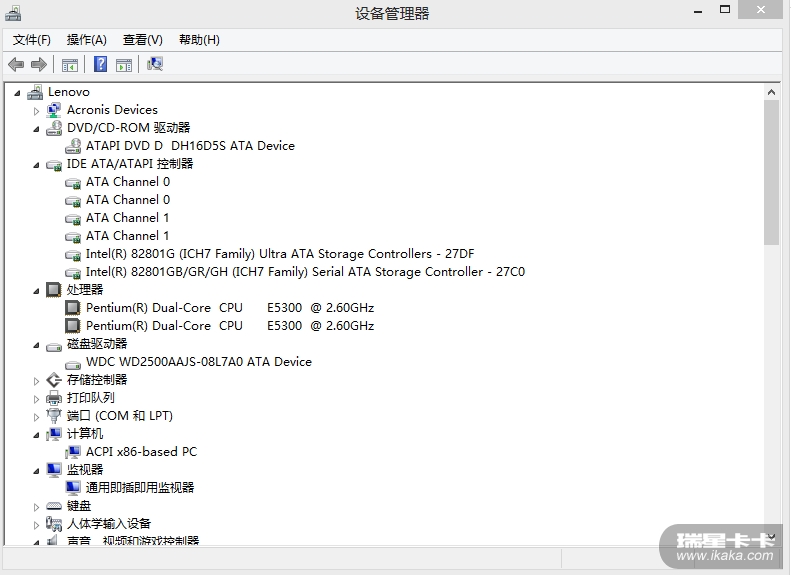This screenshot has width=791, height=575.
Task: Open the 文件(F) menu
Action: (32, 40)
